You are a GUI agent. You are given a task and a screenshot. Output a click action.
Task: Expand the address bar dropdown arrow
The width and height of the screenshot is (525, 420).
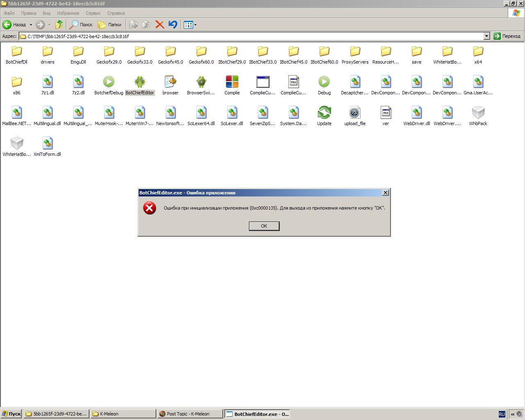[486, 36]
